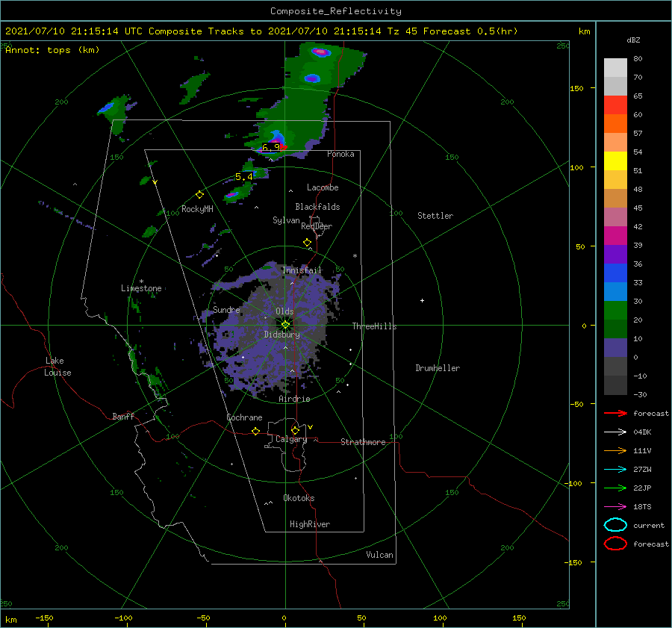Click the ThreeHills label

(x=375, y=326)
